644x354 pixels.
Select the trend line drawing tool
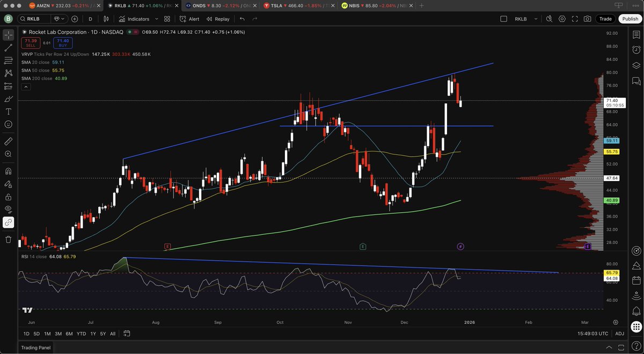pos(8,48)
